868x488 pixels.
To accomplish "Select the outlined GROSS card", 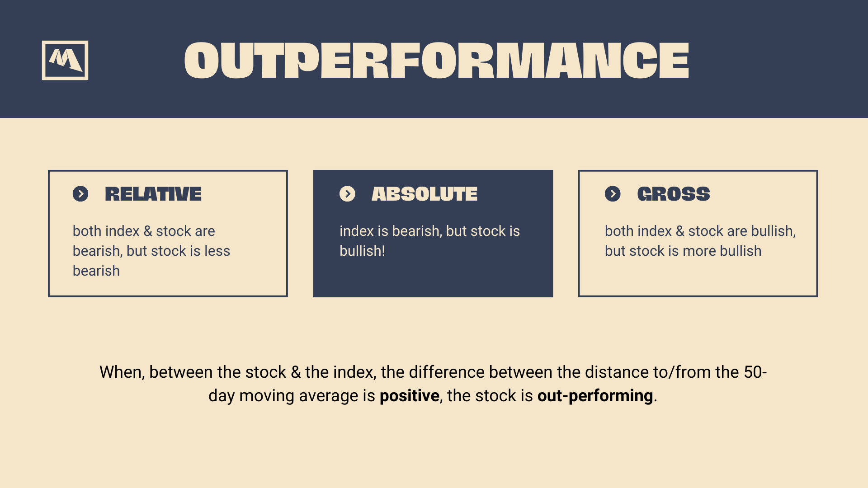I will coord(698,234).
